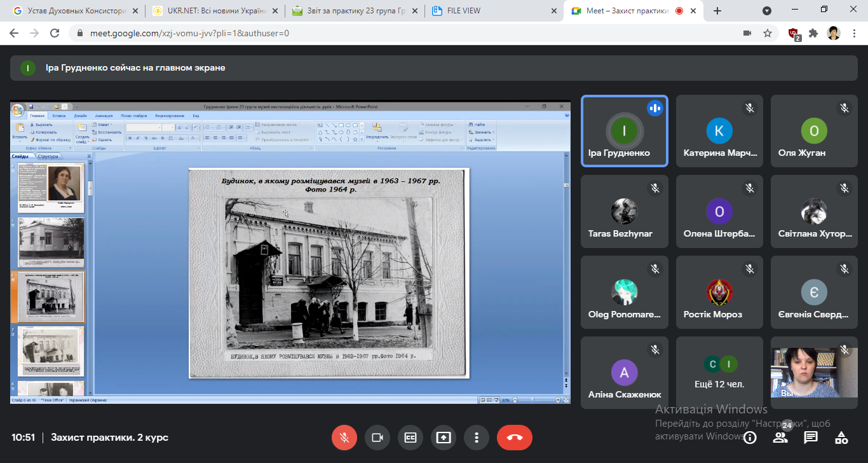The image size is (868, 463).
Task: Click the PowerPoint zoom slider
Action: [x=534, y=400]
